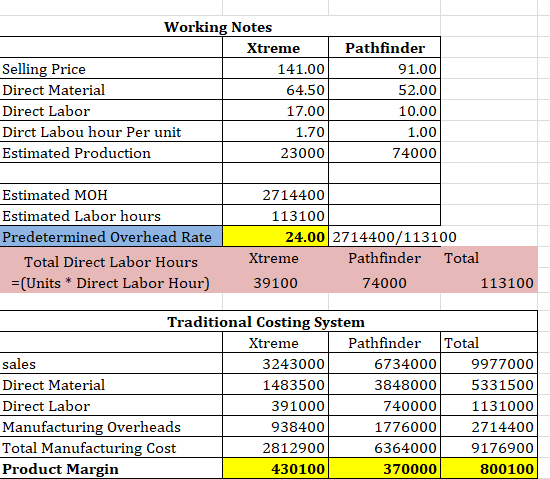The height and width of the screenshot is (479, 550).
Task: Click the =(Units * Direct Labor Hour) text
Action: click(110, 283)
